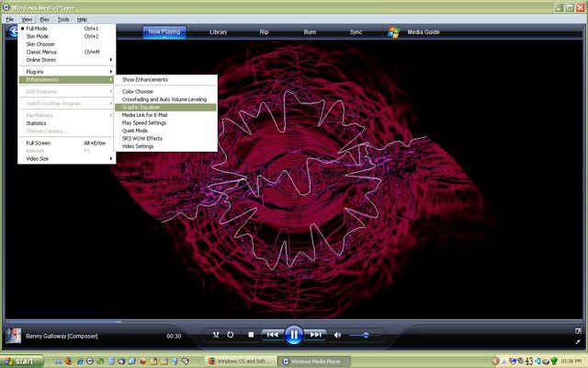The height and width of the screenshot is (368, 588).
Task: Open Play Speed Settings
Action: point(165,123)
